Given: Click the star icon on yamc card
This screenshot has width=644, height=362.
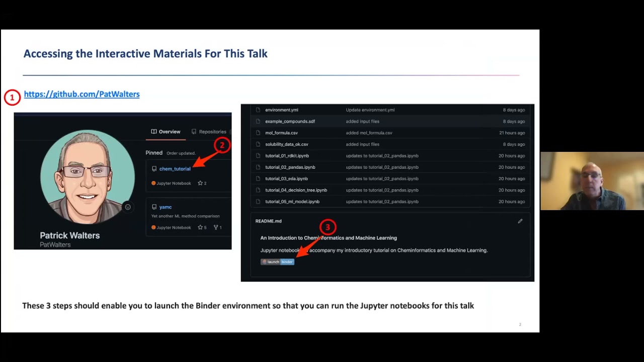Looking at the screenshot, I should pyautogui.click(x=200, y=228).
